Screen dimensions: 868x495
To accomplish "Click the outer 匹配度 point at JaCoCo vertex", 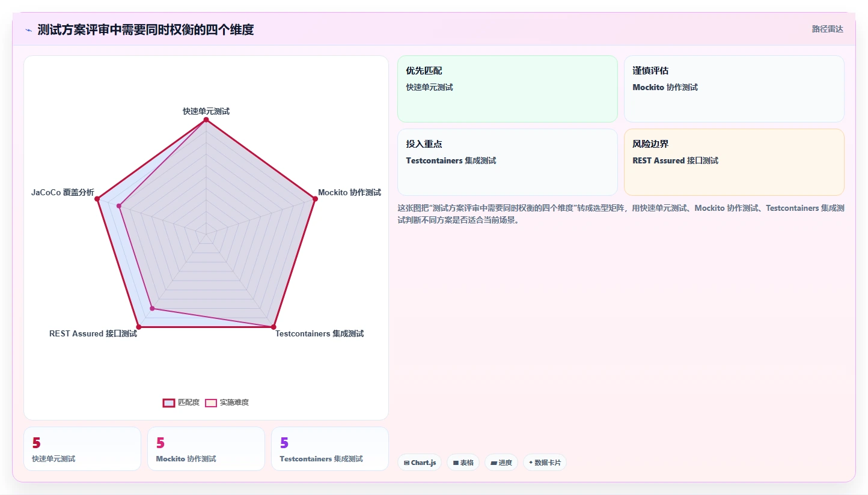I will point(97,199).
